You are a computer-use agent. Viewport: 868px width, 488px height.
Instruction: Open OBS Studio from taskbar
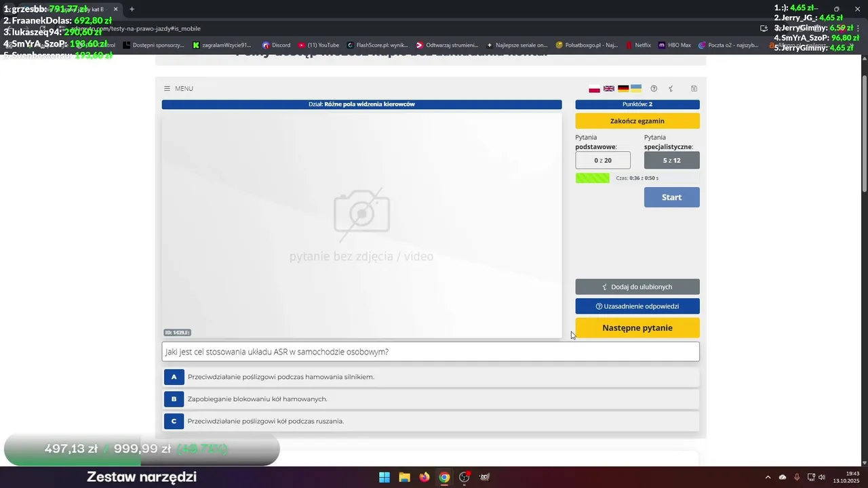465,477
